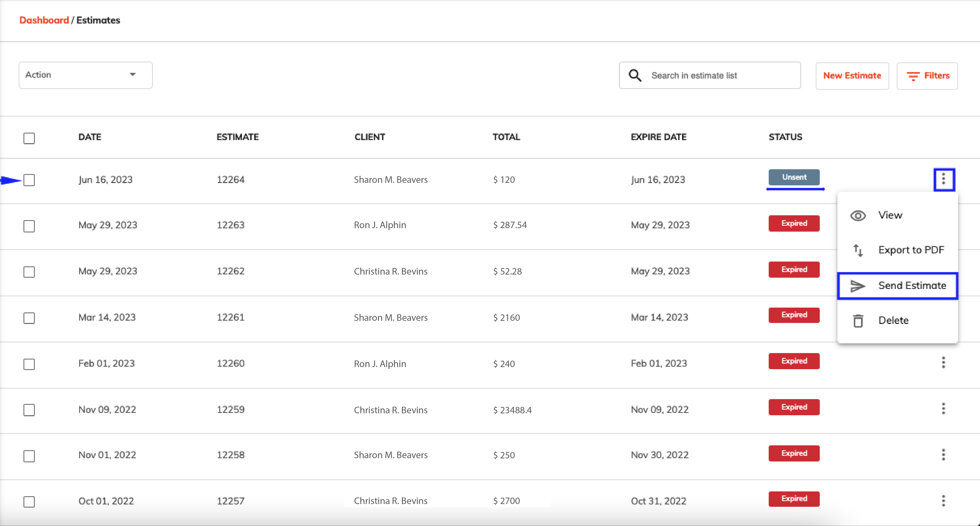Click the Expired badge for estimate 12263

coord(794,223)
